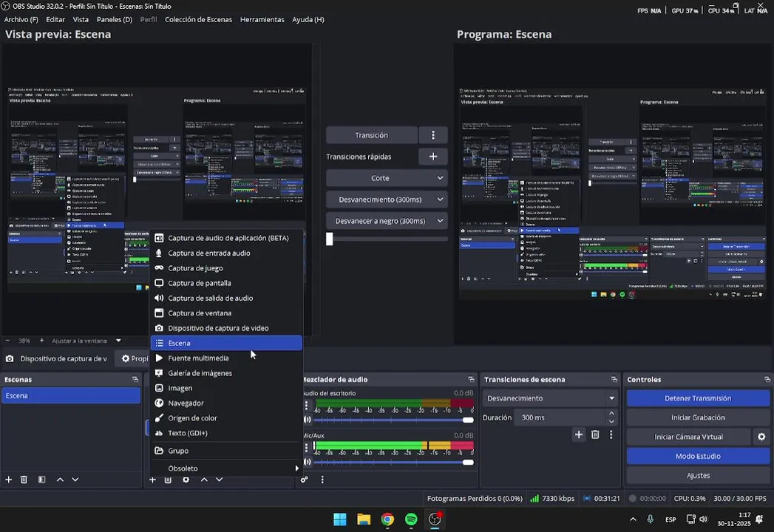Open Colección de Escenas menu

click(198, 20)
